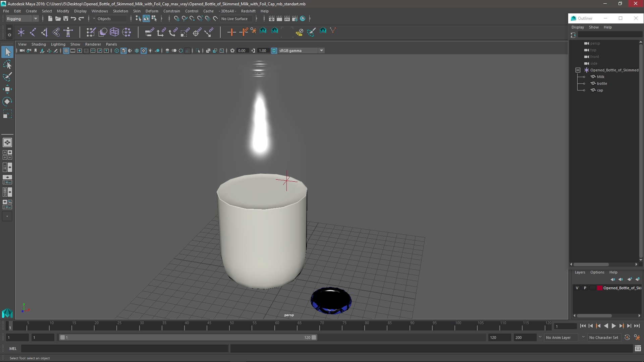Toggle layer visibility V box

tap(577, 288)
